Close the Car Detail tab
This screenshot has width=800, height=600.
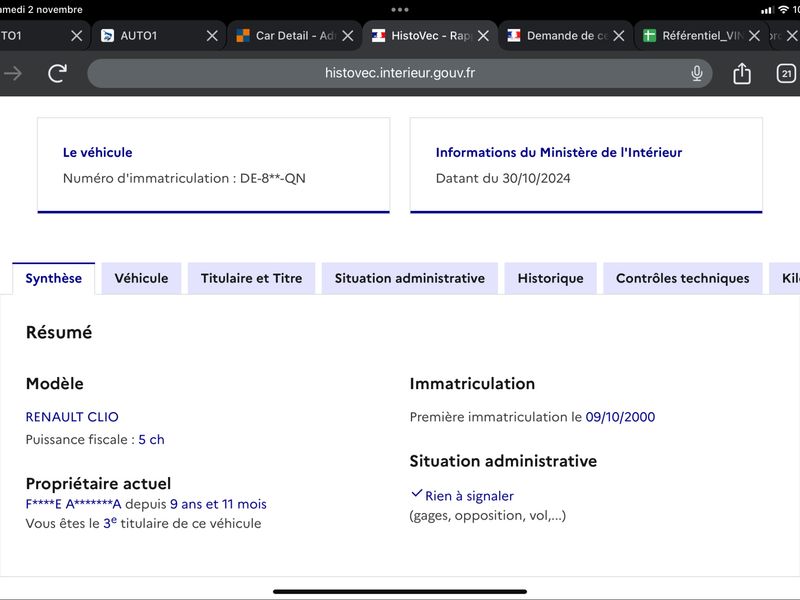point(347,36)
